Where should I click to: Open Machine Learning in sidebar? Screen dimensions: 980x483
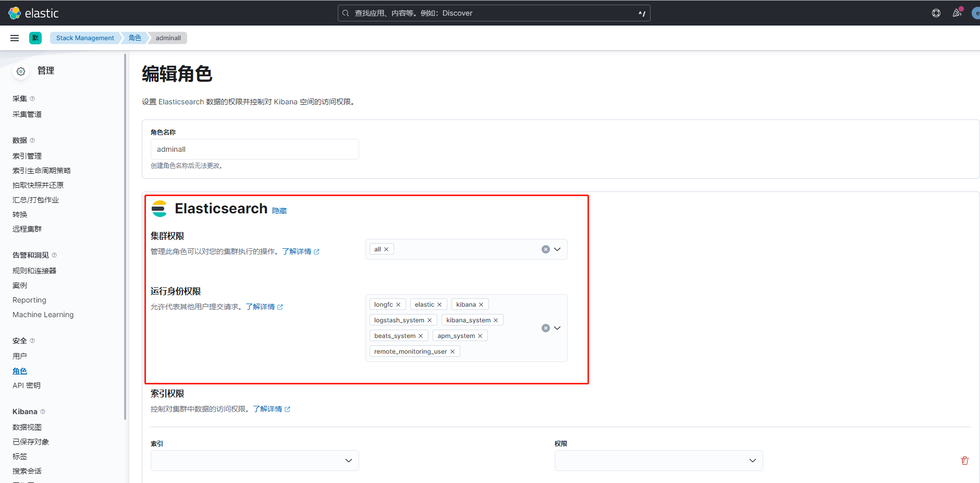(x=43, y=315)
